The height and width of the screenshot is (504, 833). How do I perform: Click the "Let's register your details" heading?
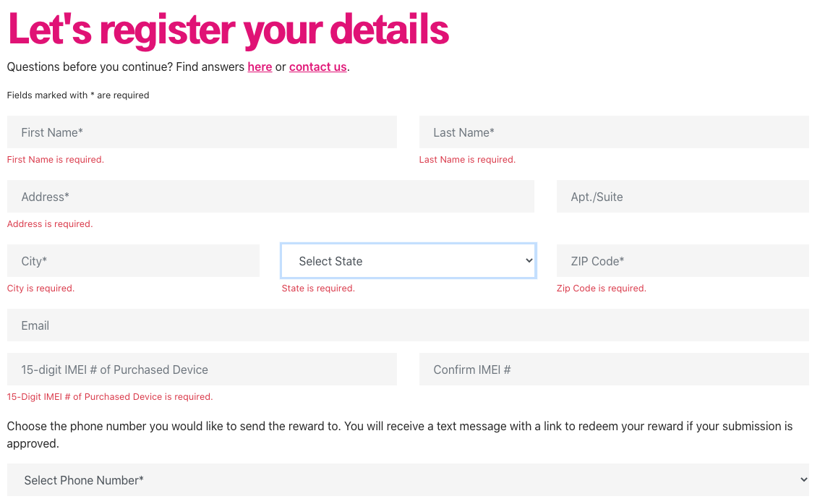(228, 30)
